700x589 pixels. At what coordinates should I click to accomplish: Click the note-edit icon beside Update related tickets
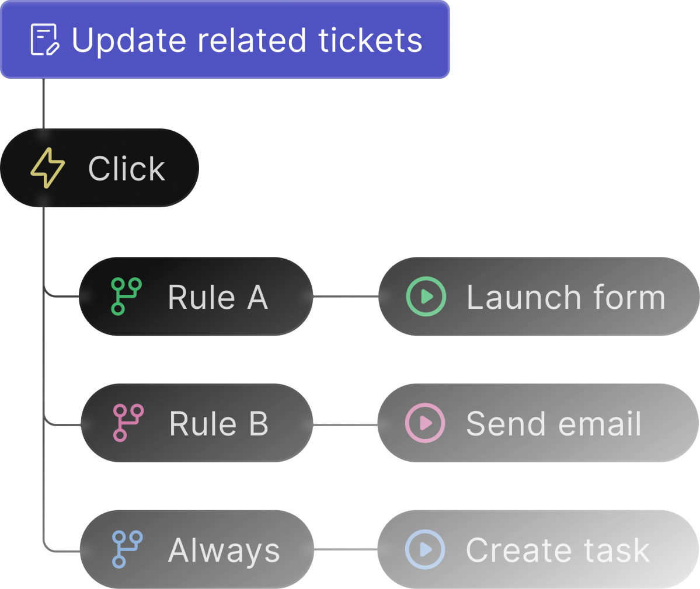click(44, 40)
